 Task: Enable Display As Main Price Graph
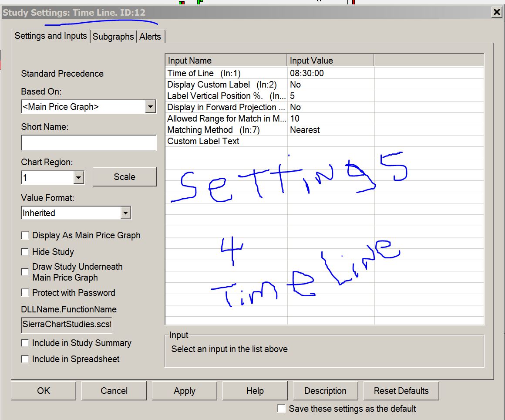coord(25,235)
